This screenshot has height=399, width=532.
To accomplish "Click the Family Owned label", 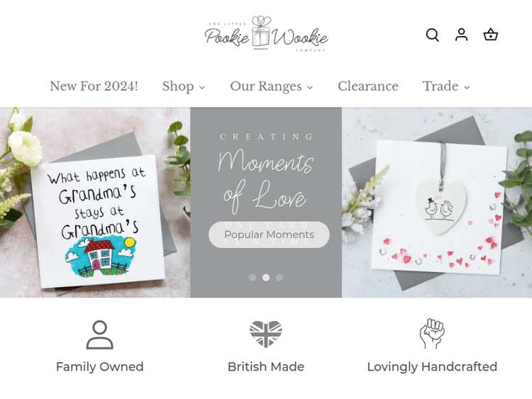I will point(100,367).
